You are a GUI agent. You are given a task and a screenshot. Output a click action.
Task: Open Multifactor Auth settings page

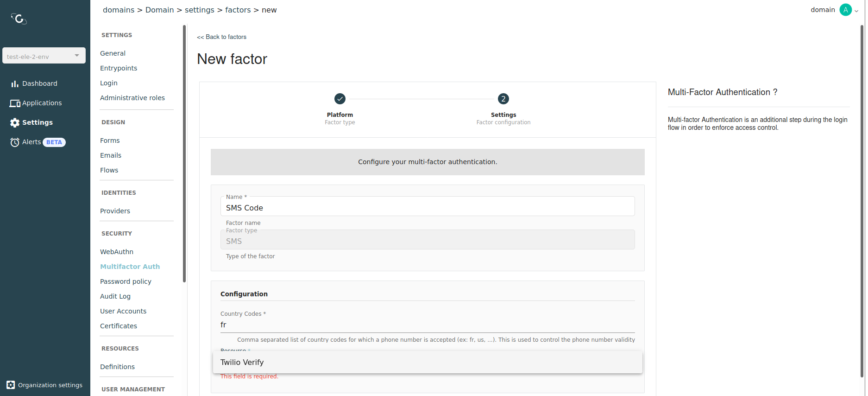pyautogui.click(x=130, y=267)
